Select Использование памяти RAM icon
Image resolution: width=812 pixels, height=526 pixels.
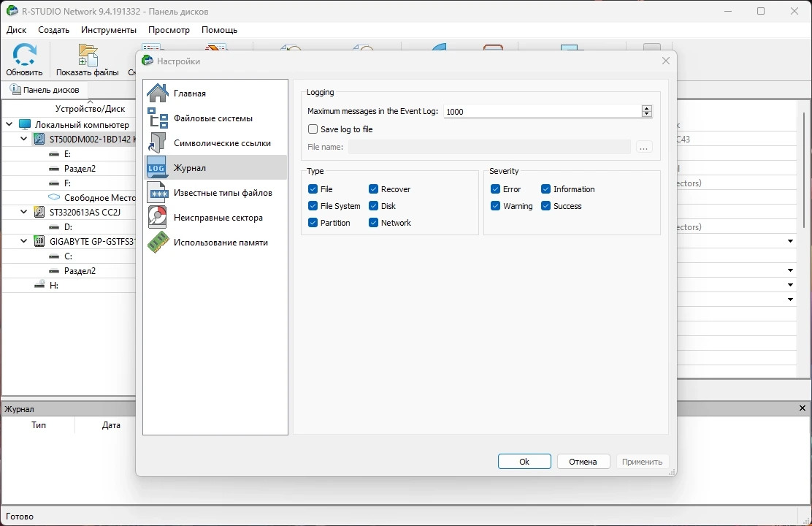(158, 243)
